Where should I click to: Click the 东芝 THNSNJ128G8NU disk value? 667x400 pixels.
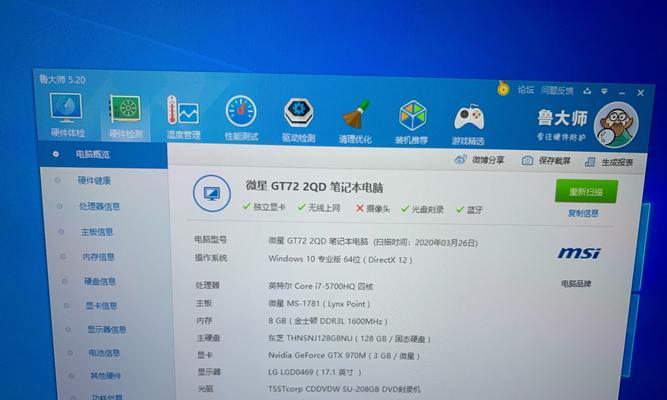click(349, 339)
